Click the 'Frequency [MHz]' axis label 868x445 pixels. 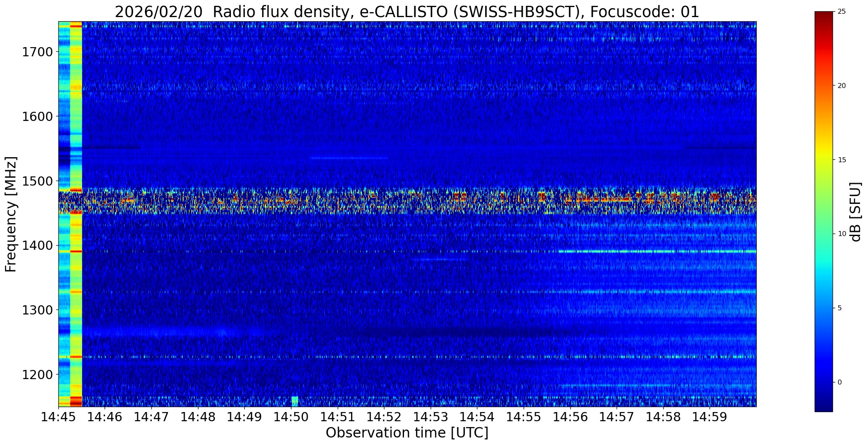[x=11, y=214]
